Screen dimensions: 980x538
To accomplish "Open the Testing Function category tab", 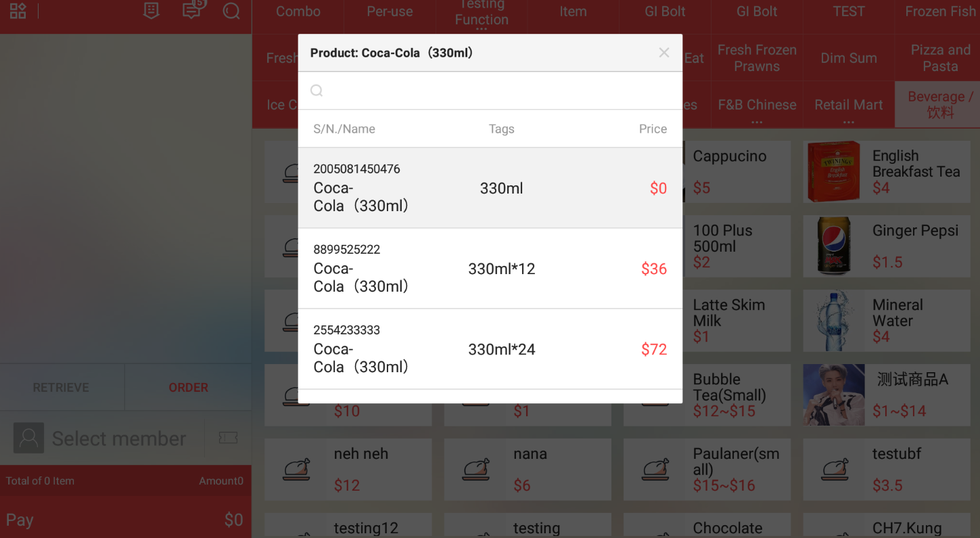I will 482,14.
